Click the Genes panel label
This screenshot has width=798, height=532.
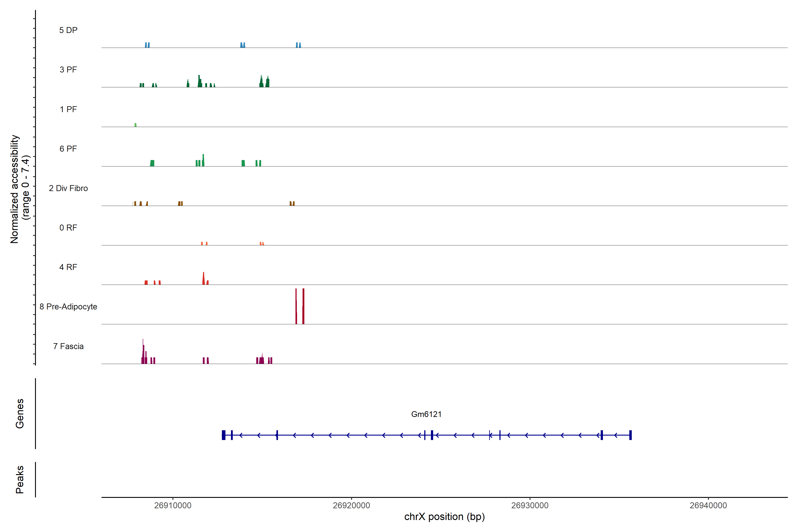pyautogui.click(x=20, y=414)
